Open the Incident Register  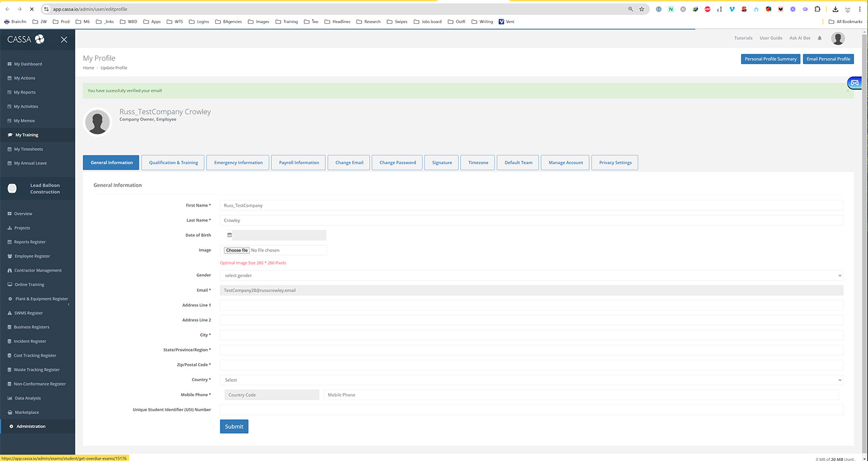30,341
